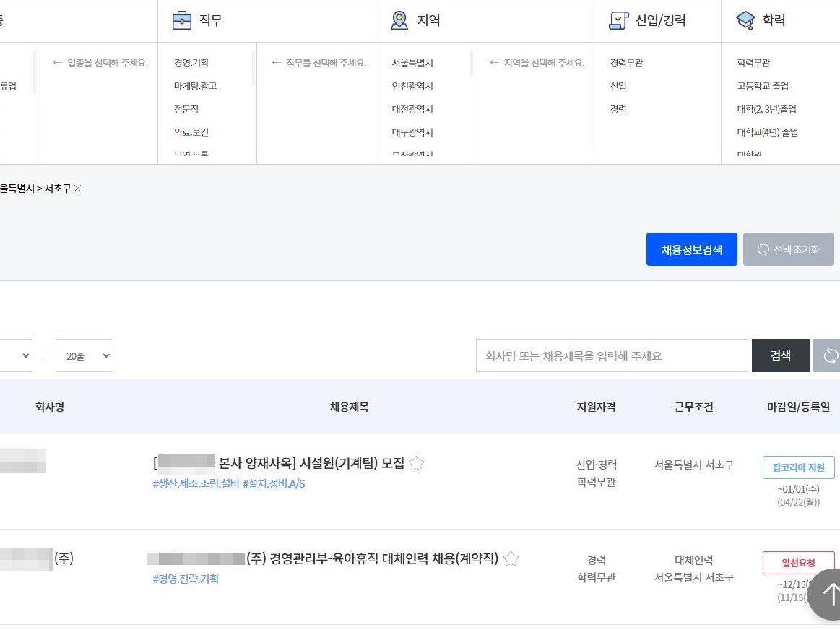Select 서울특별시 region
The width and height of the screenshot is (840, 630).
(412, 63)
